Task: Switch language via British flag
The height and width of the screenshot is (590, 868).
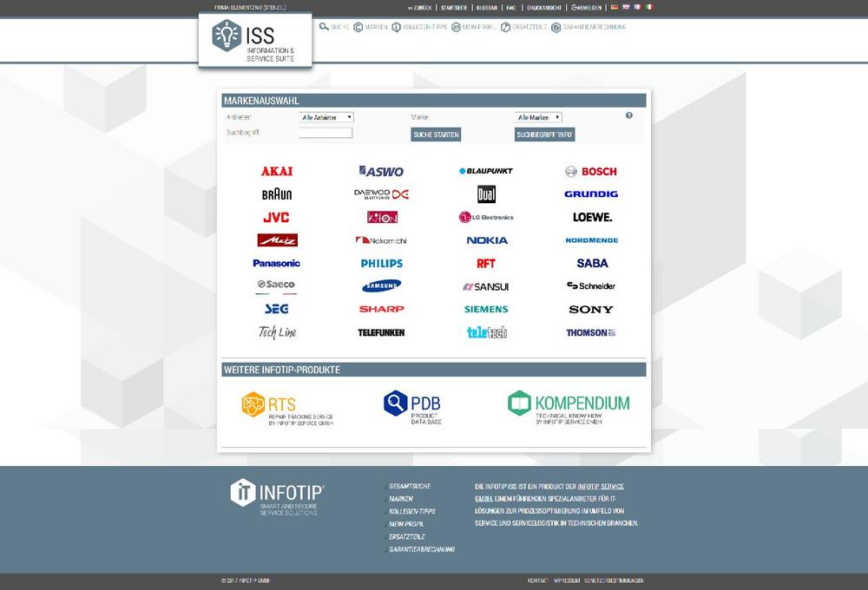Action: [x=626, y=7]
